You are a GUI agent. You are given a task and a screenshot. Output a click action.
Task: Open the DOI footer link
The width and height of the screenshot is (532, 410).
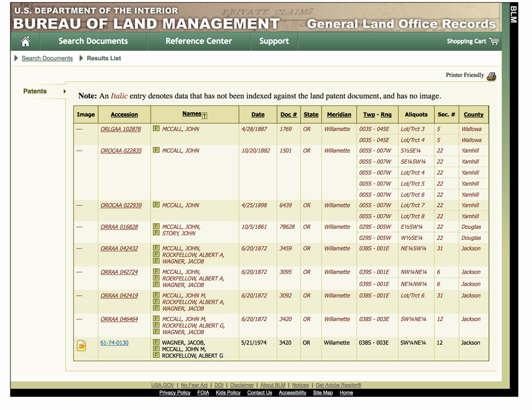coord(219,385)
